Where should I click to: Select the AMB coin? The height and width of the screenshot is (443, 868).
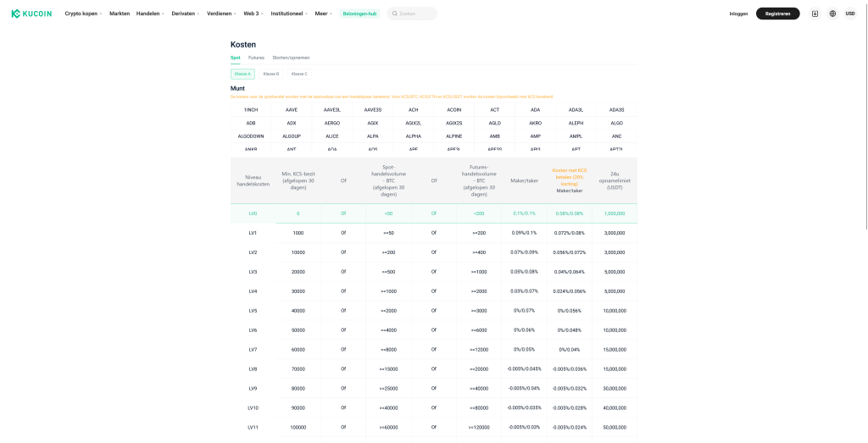(x=495, y=136)
